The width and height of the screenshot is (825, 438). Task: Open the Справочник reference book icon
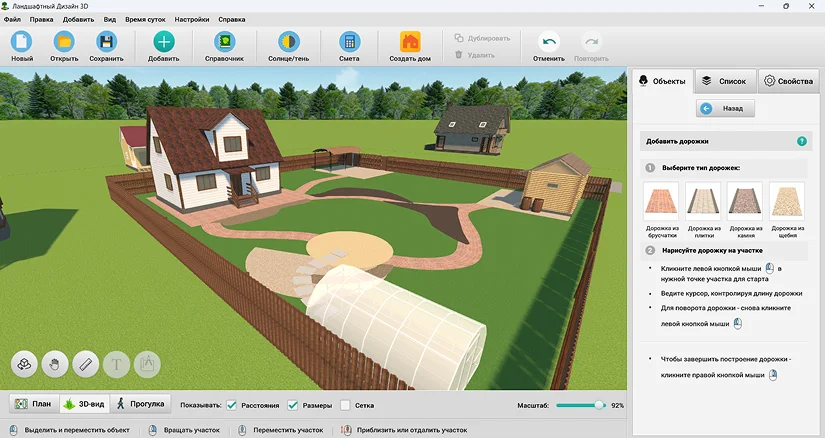coord(225,42)
